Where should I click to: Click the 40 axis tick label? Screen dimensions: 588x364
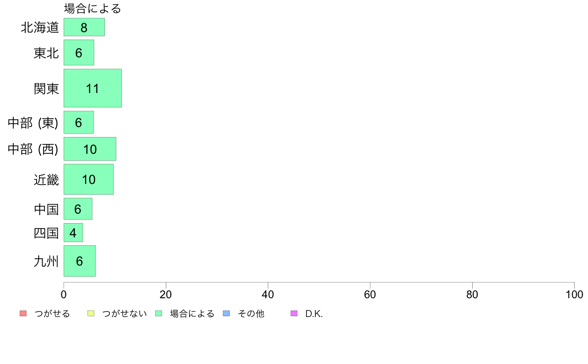click(268, 295)
